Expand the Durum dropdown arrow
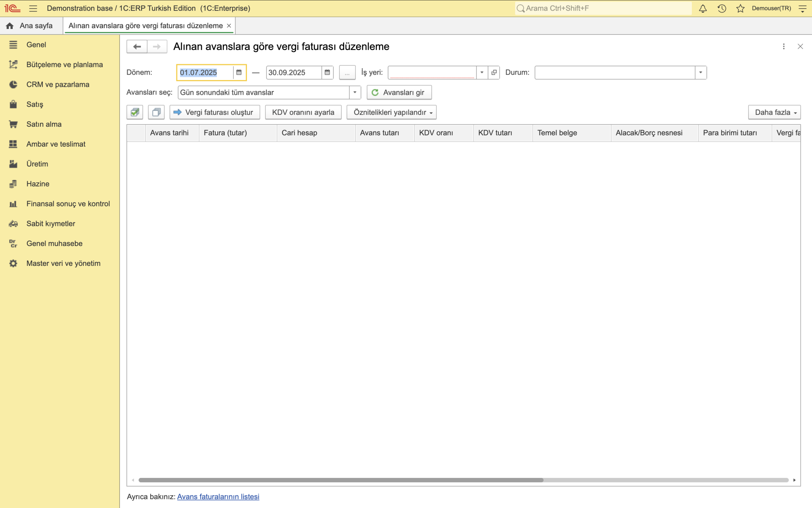This screenshot has width=812, height=508. [x=701, y=73]
